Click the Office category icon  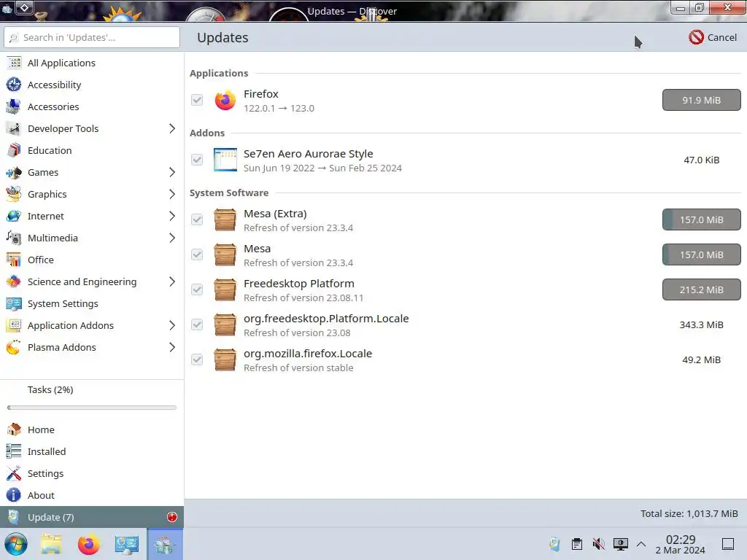point(14,260)
